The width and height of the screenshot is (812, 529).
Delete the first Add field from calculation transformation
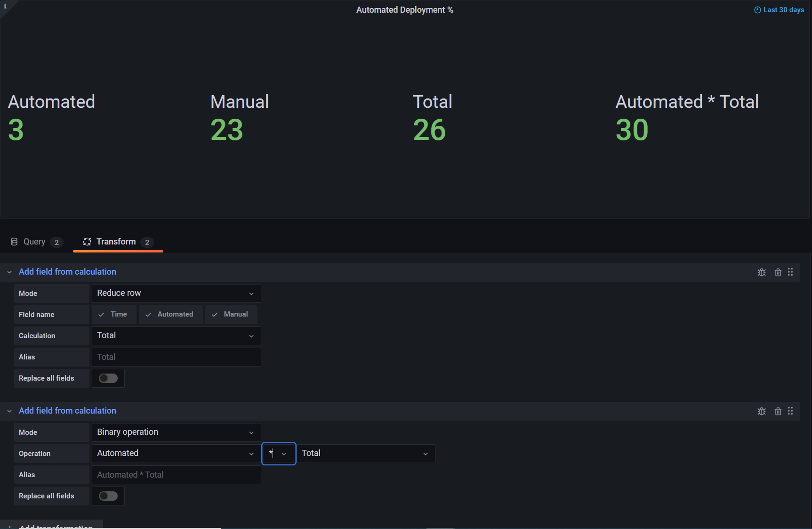(x=778, y=272)
